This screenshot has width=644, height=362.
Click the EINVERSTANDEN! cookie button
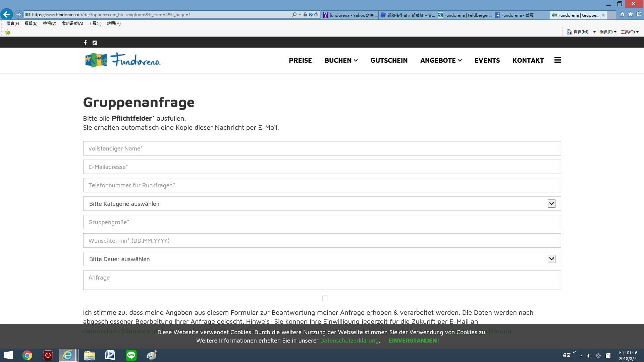click(414, 341)
